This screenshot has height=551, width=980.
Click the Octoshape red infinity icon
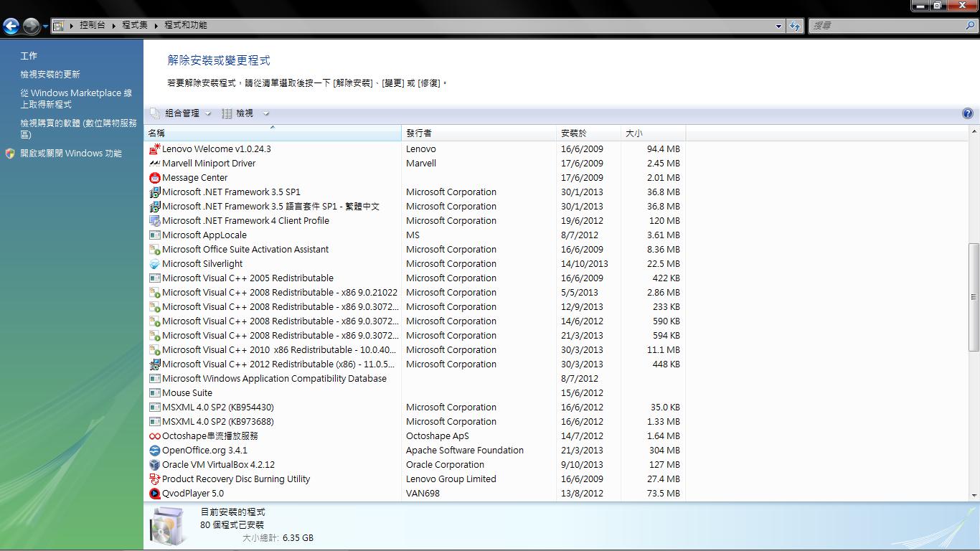click(x=154, y=436)
